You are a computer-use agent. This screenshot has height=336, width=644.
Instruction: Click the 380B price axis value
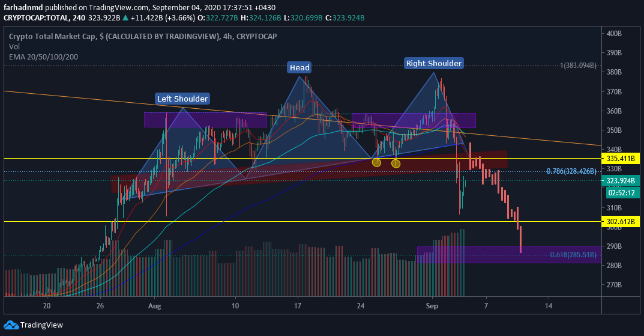[x=614, y=72]
